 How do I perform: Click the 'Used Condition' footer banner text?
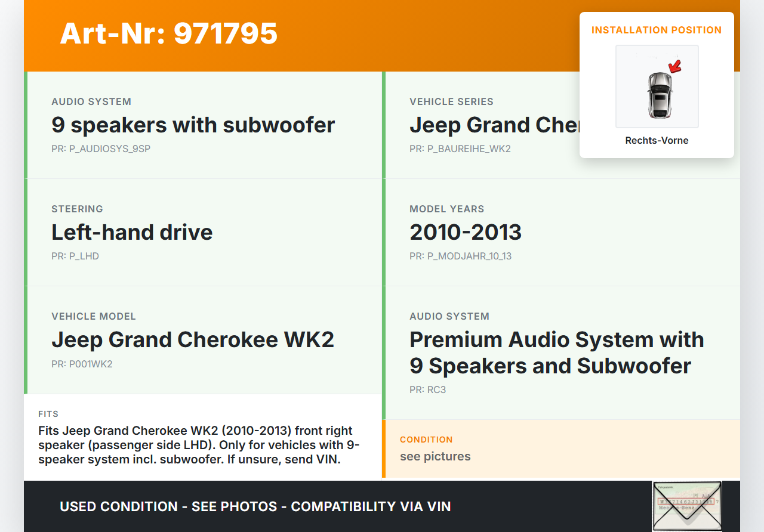(x=255, y=507)
